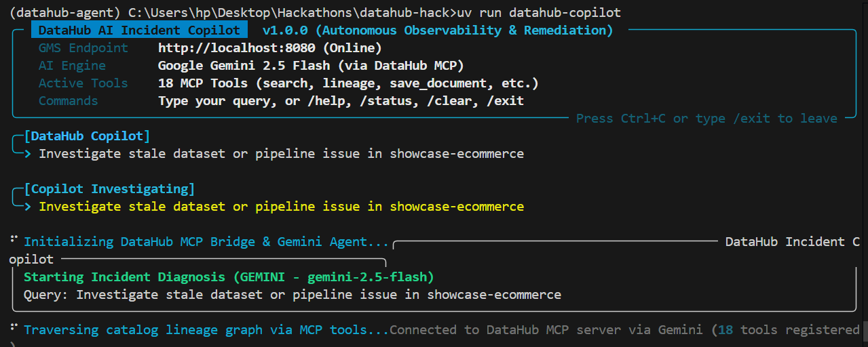
Task: Click the 'Query: Investigate stale dataset' line
Action: [x=293, y=295]
